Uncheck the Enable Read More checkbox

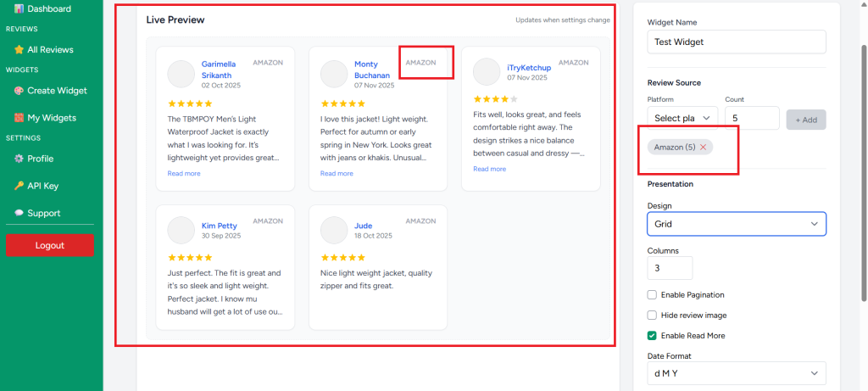click(x=652, y=336)
